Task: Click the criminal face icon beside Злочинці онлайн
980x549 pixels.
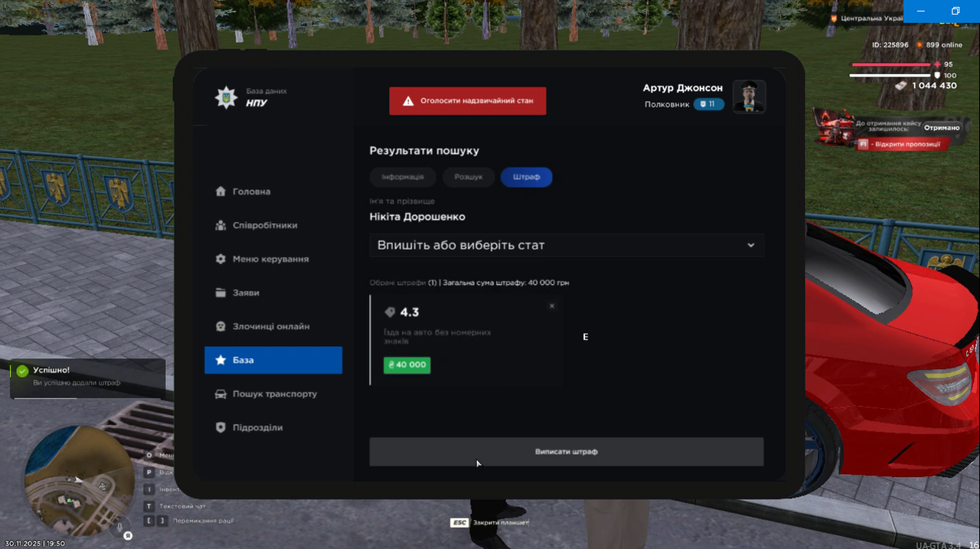Action: pyautogui.click(x=220, y=326)
